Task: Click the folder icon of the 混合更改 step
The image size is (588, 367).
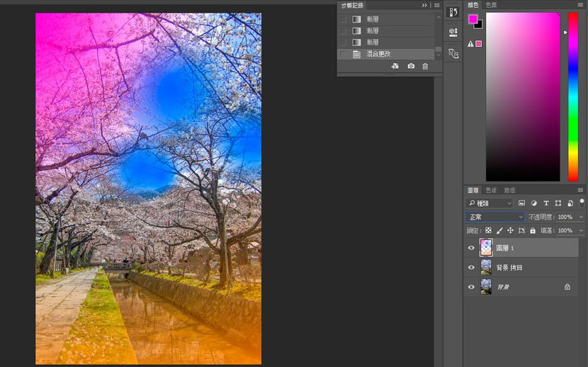Action: (x=356, y=55)
